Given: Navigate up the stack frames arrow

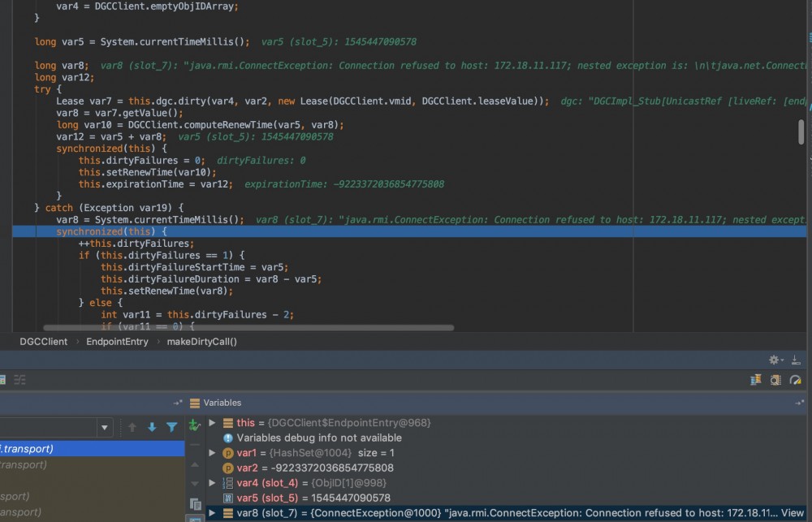Looking at the screenshot, I should pos(132,427).
